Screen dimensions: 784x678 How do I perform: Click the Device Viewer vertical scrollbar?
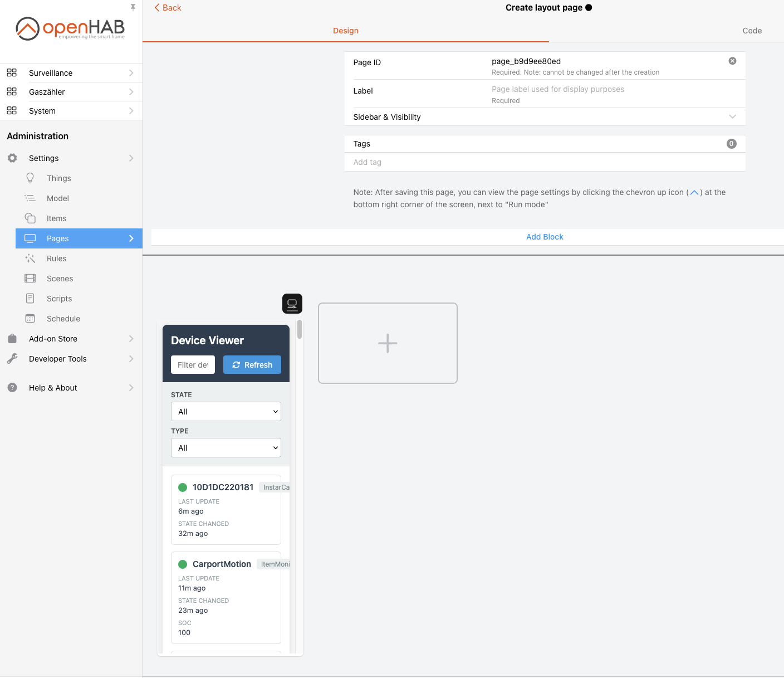(x=300, y=329)
